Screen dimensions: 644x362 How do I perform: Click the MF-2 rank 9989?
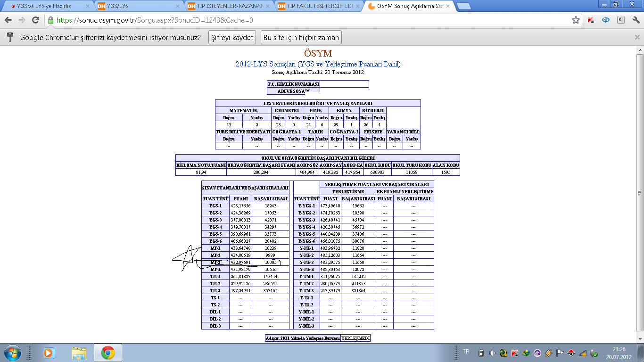coord(271,255)
